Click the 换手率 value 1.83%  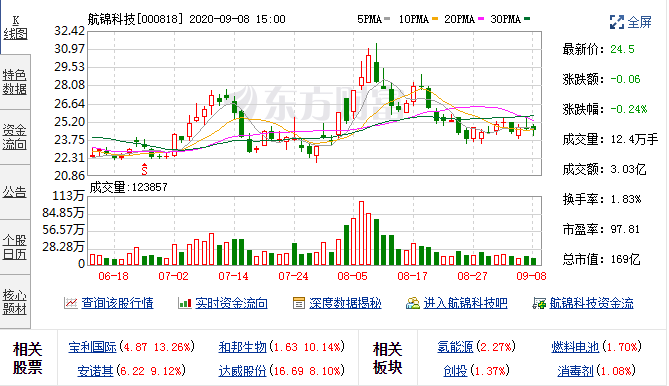(x=625, y=199)
